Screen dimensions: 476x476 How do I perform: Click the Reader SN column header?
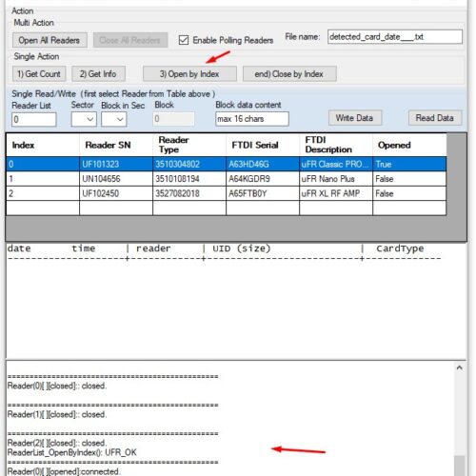click(116, 145)
